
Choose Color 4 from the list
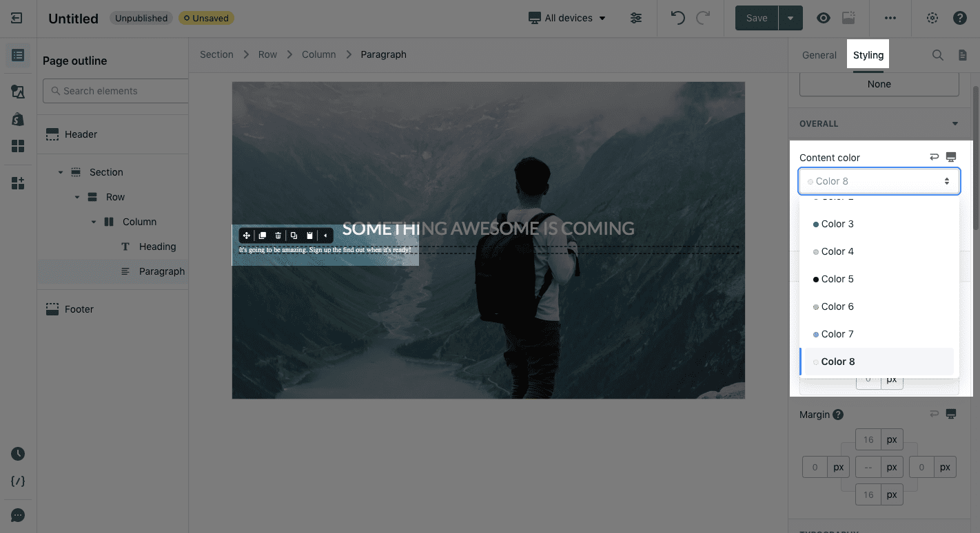(x=879, y=251)
